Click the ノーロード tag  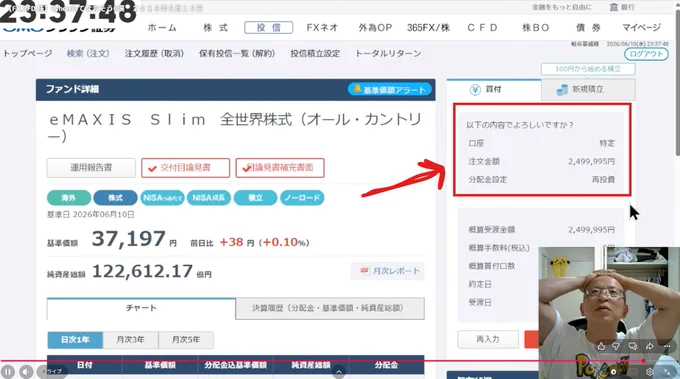[x=302, y=198]
